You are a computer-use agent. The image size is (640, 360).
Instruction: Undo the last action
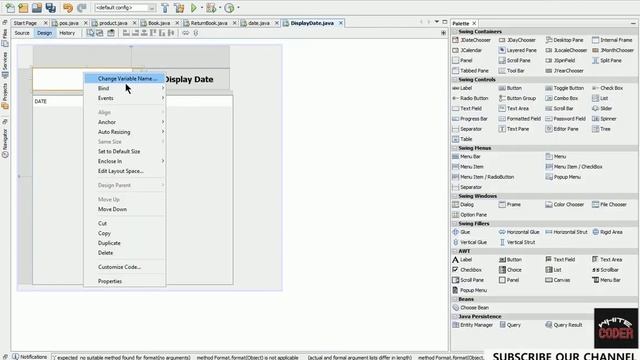pyautogui.click(x=68, y=7)
